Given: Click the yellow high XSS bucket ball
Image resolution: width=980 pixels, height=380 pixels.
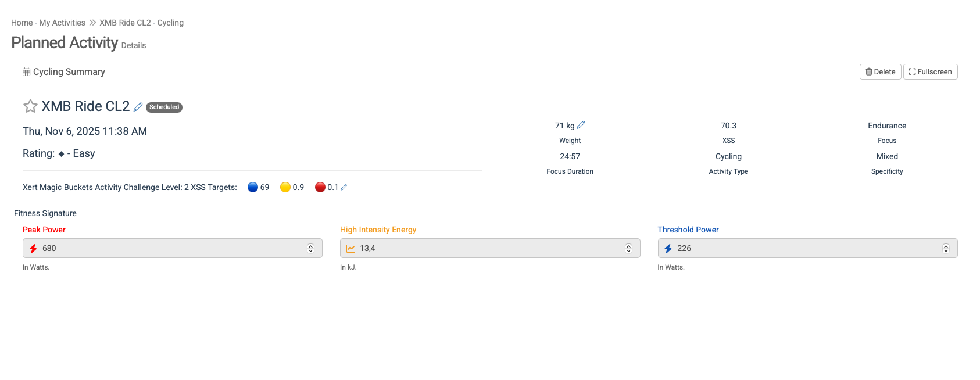Looking at the screenshot, I should [x=285, y=187].
